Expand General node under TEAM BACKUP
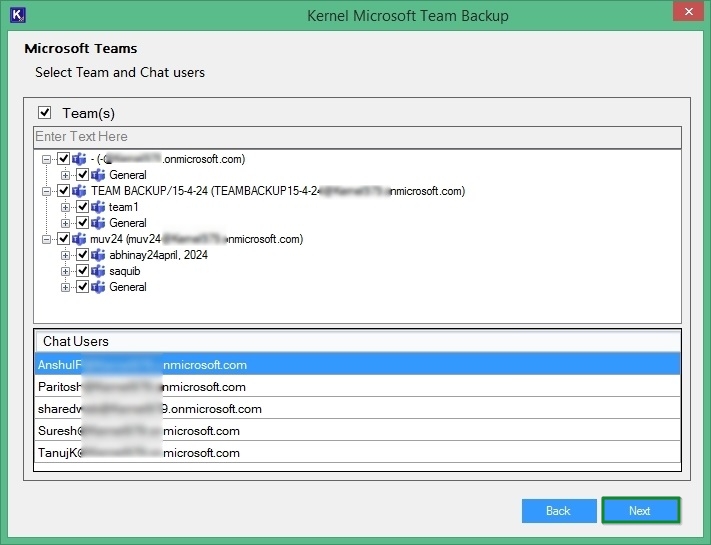This screenshot has width=711, height=545. (65, 224)
